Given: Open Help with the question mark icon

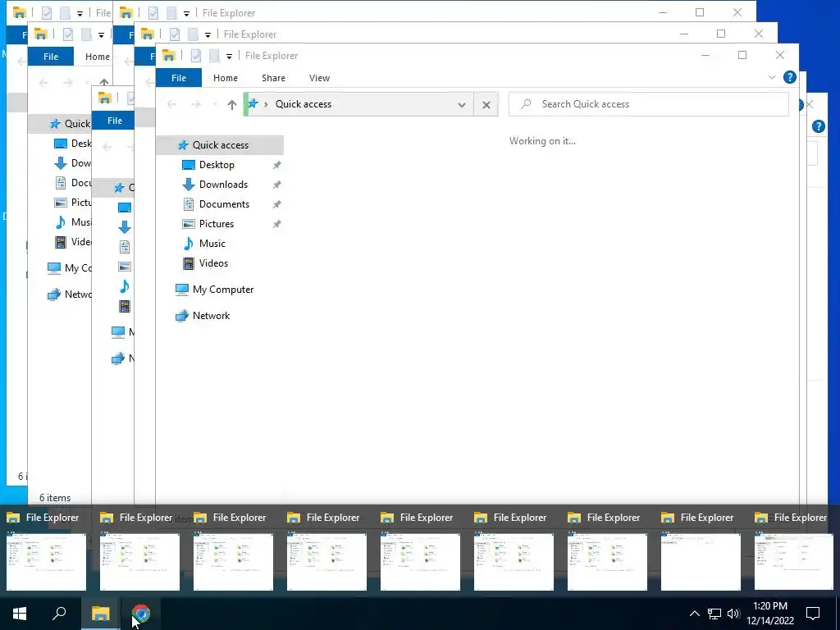Looking at the screenshot, I should coord(789,77).
